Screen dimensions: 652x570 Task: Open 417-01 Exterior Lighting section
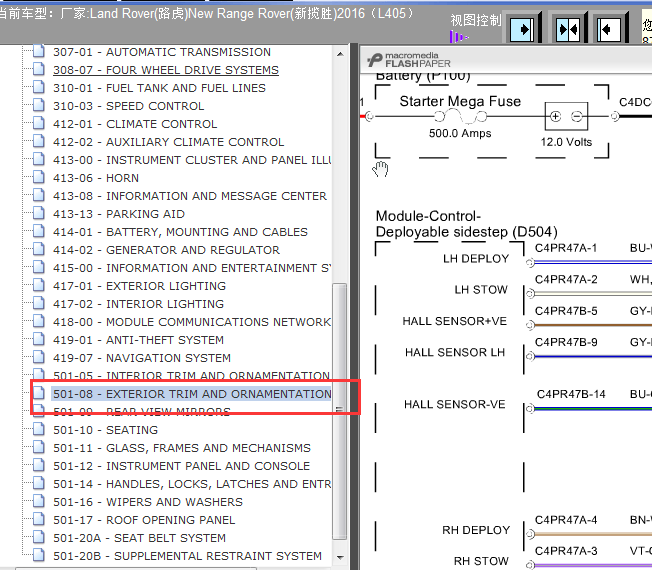(x=139, y=286)
